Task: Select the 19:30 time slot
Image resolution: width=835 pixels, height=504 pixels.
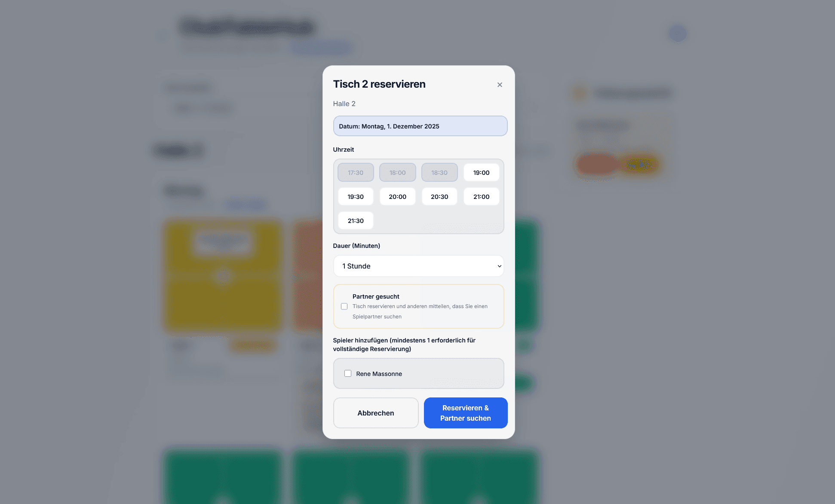Action: pos(356,196)
